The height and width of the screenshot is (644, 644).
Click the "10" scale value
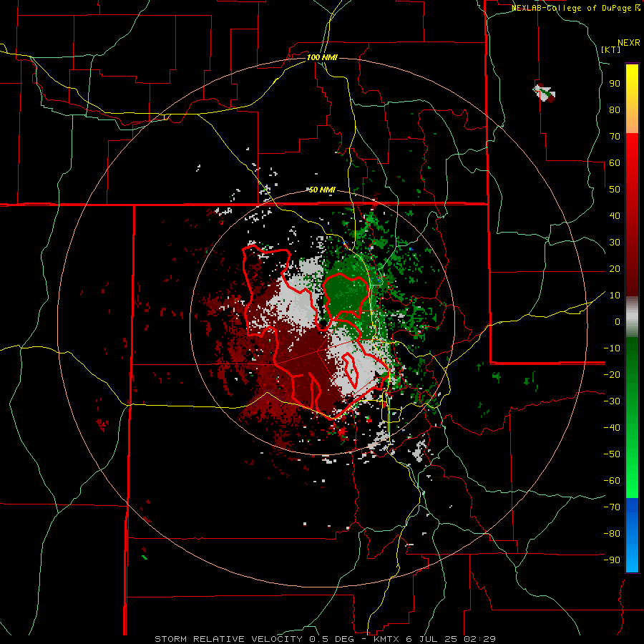click(x=615, y=296)
